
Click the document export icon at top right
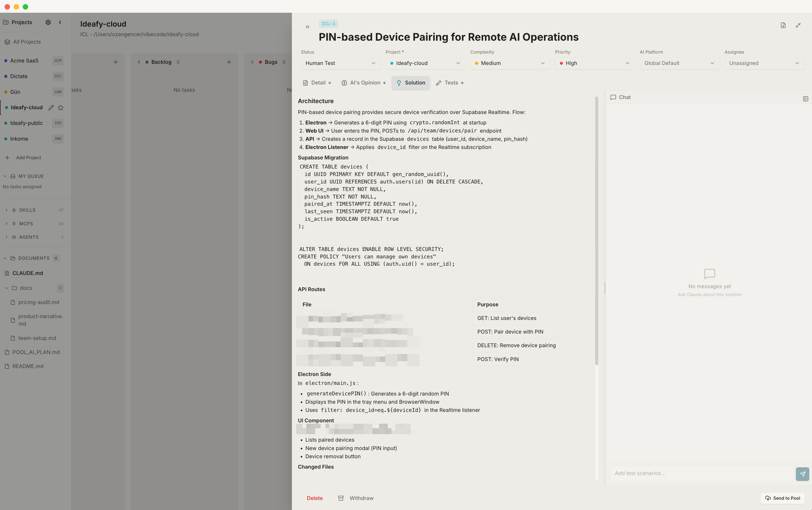[783, 25]
